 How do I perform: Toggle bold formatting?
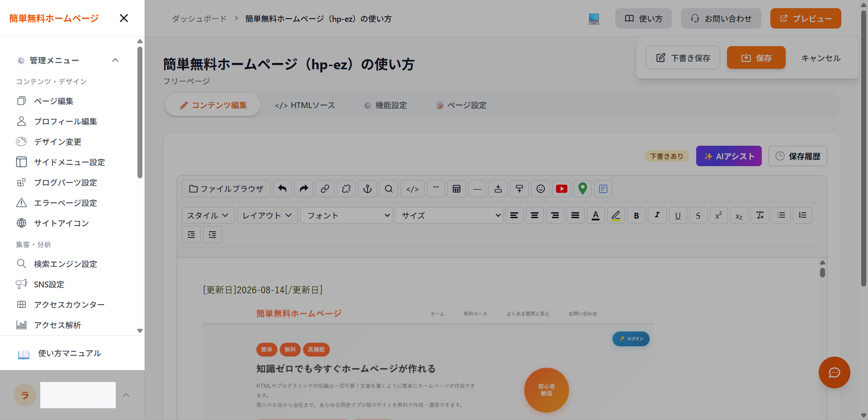tap(637, 215)
